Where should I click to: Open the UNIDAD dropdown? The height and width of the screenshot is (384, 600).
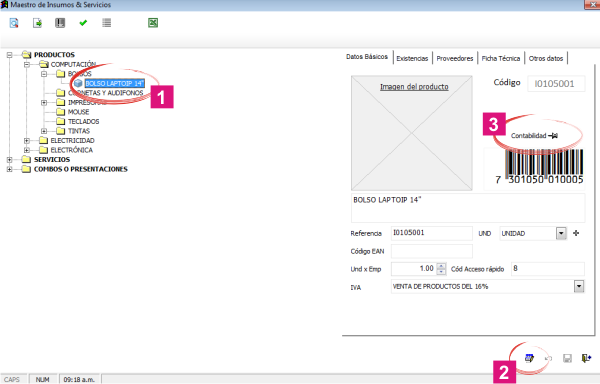(561, 233)
